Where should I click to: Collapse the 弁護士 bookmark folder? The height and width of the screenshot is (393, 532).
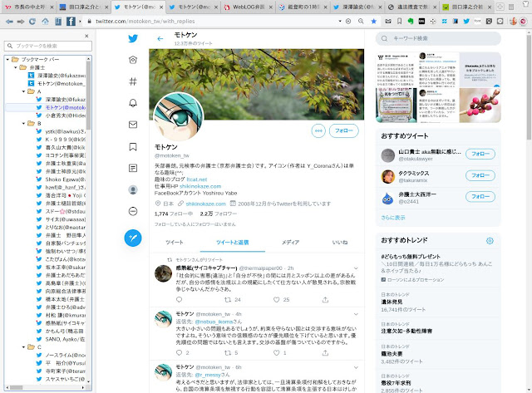point(16,67)
